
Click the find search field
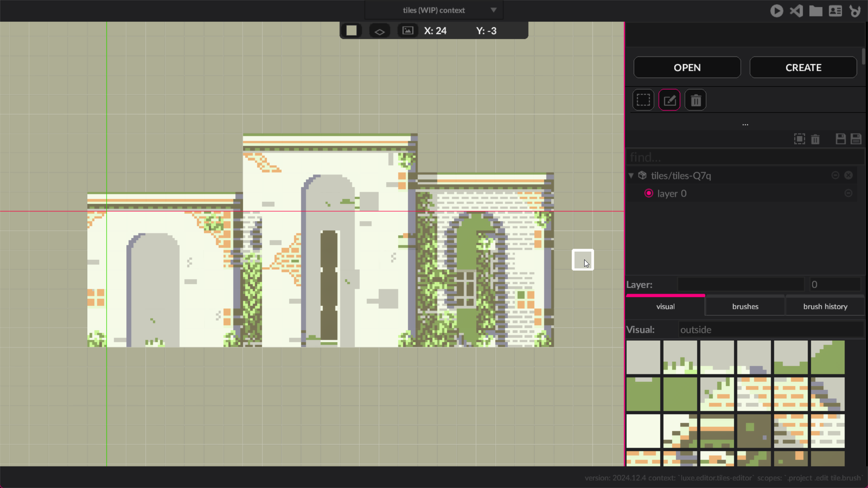pyautogui.click(x=744, y=157)
